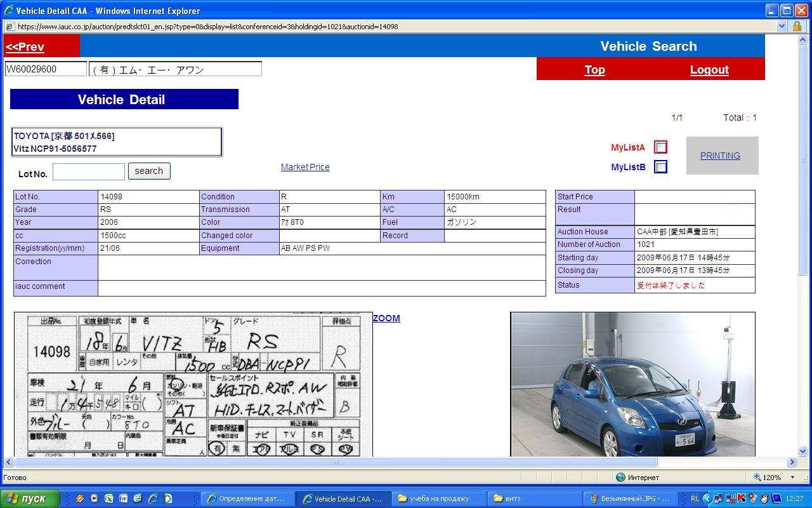
Task: Click the network computers tray icon
Action: click(x=718, y=498)
